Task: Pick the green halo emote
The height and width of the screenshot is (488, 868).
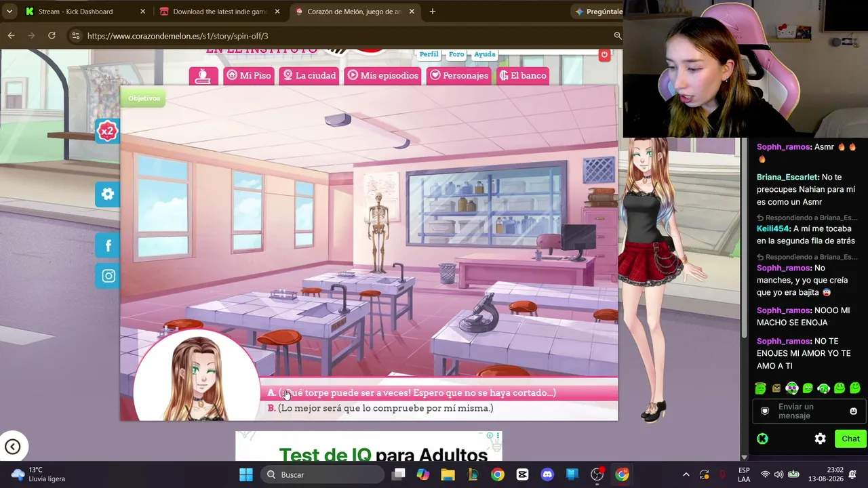Action: point(760,388)
